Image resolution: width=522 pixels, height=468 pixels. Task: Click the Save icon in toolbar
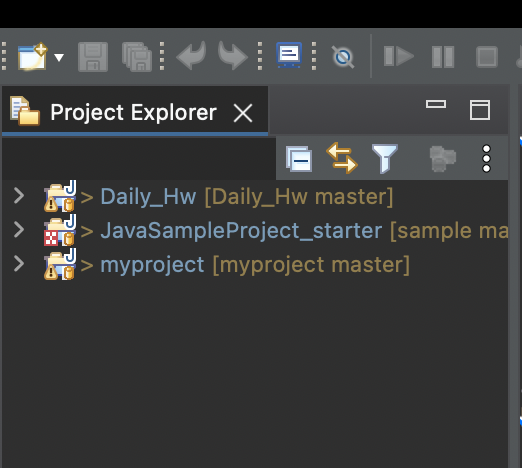[x=93, y=57]
